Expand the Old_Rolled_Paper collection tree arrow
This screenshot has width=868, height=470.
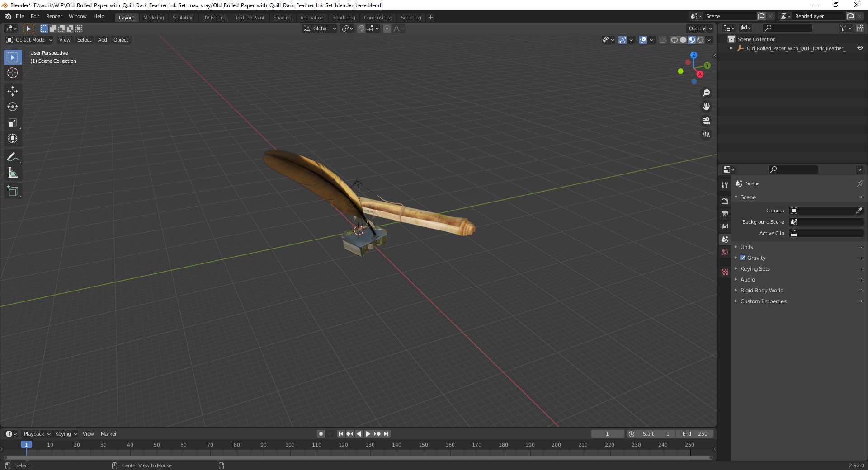(x=731, y=48)
